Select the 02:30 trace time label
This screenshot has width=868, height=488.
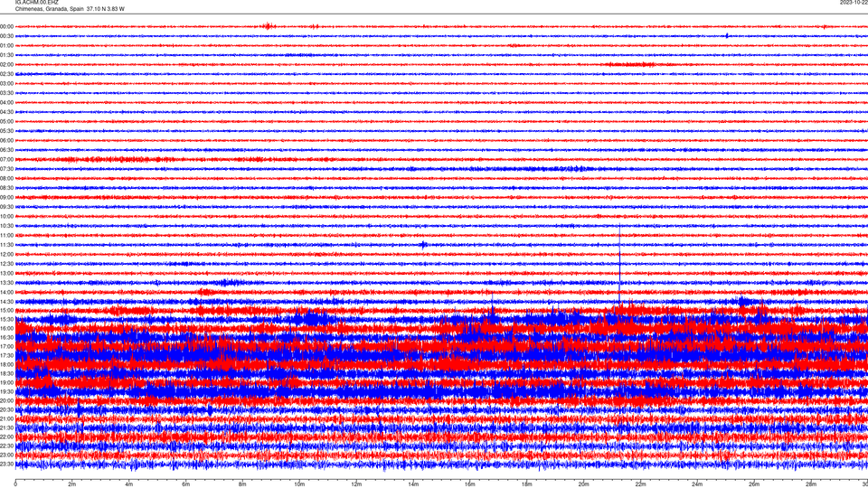click(6, 74)
